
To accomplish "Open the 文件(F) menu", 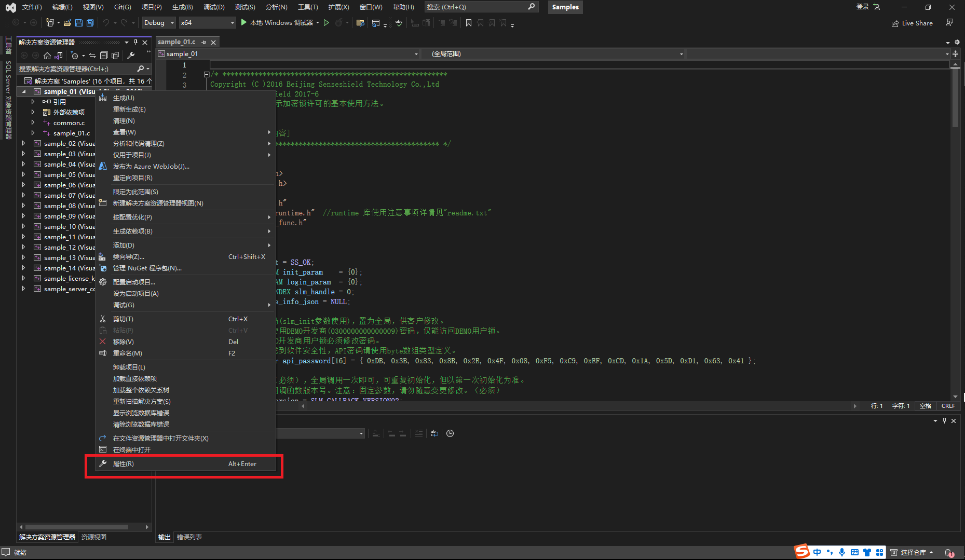I will point(32,7).
